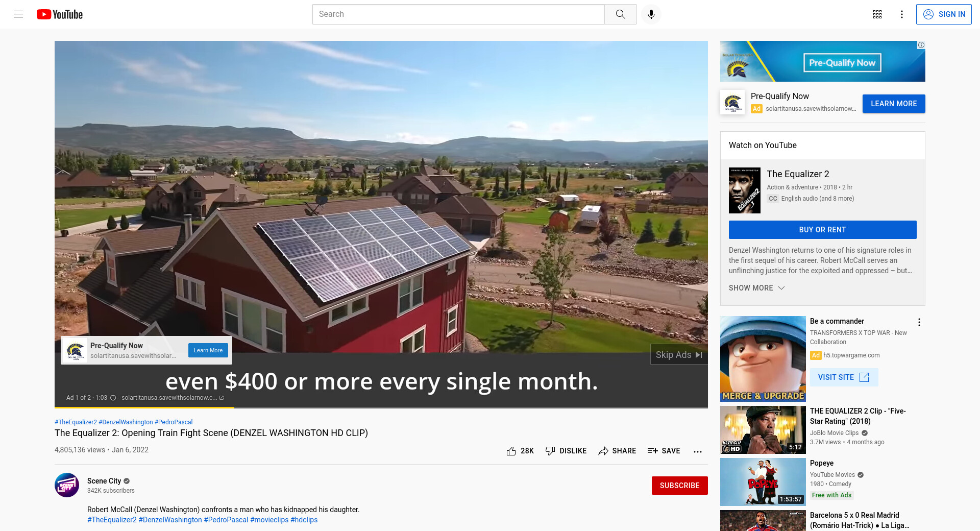
Task: Click Pre-Qualify Now overlay ad title
Action: click(x=116, y=346)
